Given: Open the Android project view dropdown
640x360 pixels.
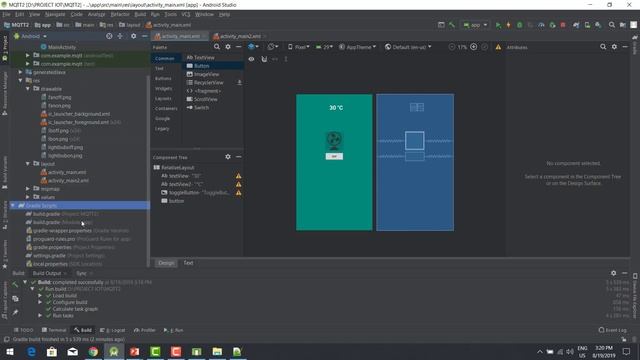Looking at the screenshot, I should coord(31,36).
